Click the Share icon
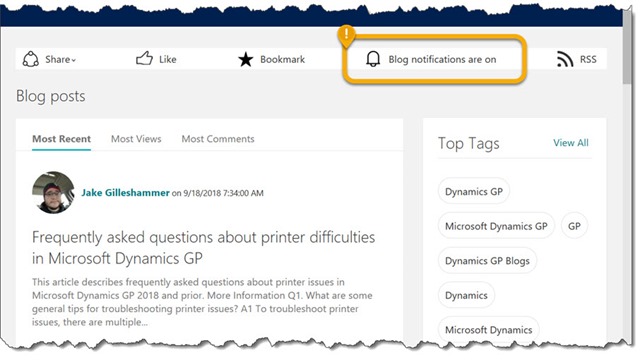Viewport: 640px width, 360px height. (x=31, y=59)
